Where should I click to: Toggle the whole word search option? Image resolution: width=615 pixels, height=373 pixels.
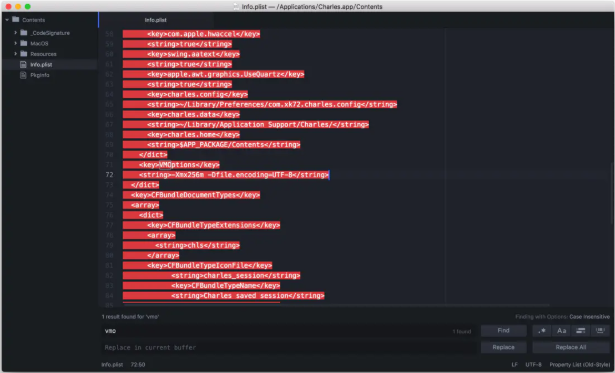[600, 331]
